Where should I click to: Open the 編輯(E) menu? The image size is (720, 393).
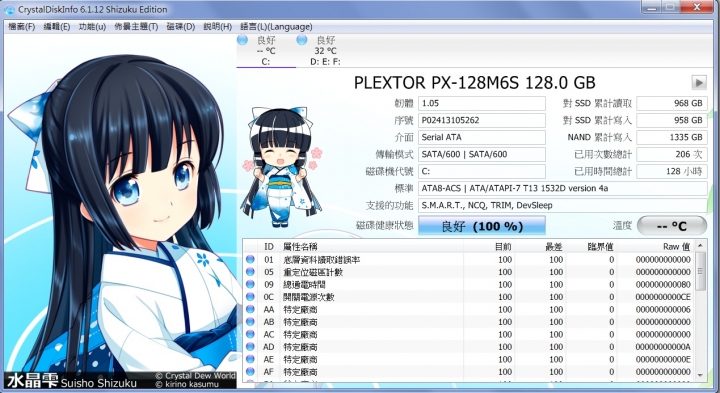tap(56, 27)
